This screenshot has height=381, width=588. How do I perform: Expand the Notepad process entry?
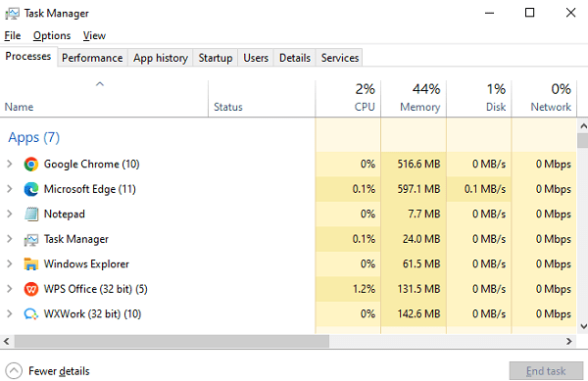[x=10, y=214]
